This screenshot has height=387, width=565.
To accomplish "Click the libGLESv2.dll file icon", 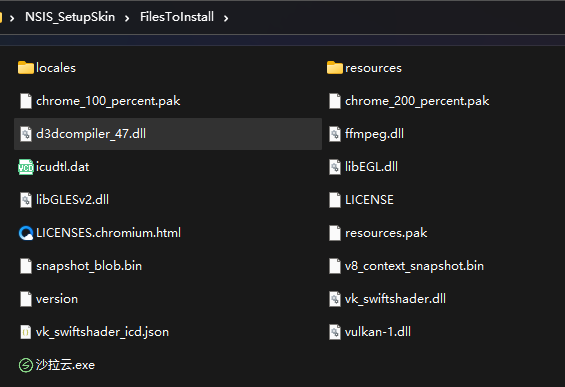I will tap(26, 200).
